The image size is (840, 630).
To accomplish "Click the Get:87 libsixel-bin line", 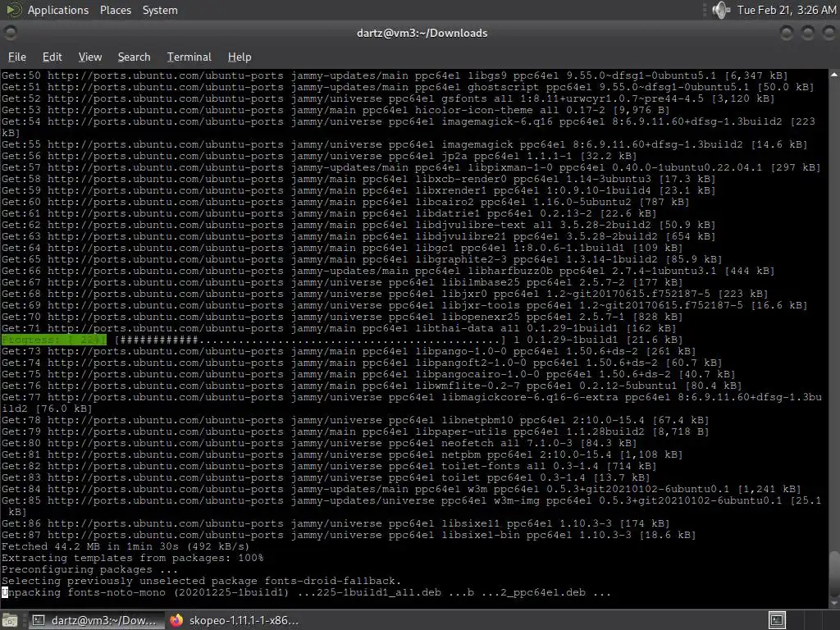I will pyautogui.click(x=348, y=535).
